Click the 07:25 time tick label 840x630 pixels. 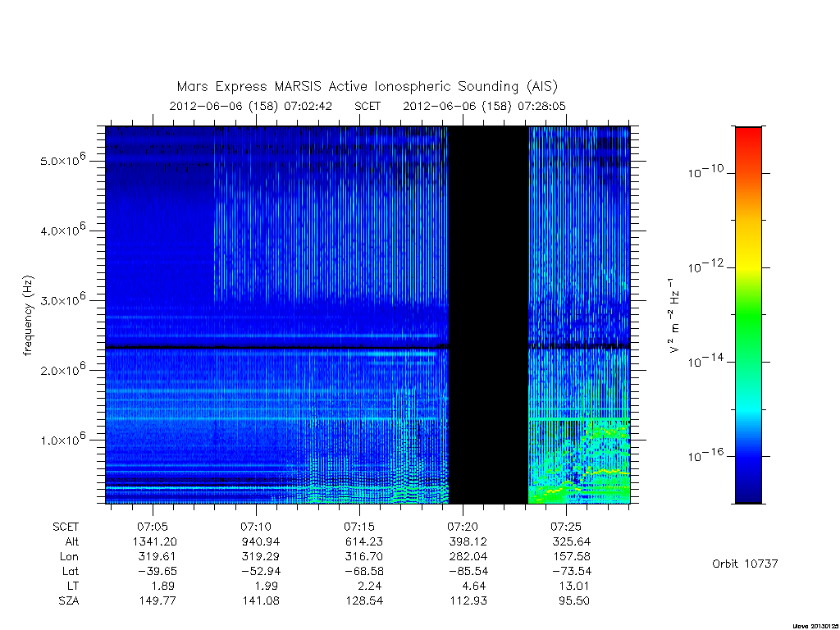(566, 527)
